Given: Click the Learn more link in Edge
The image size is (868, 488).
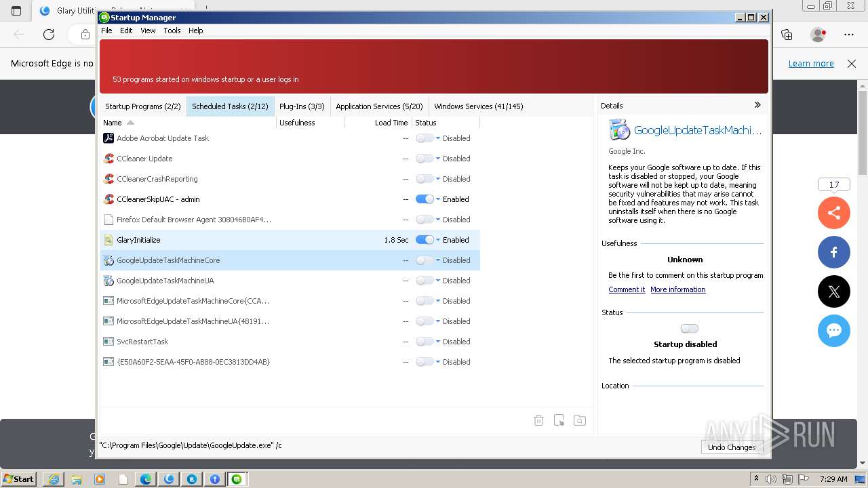Looking at the screenshot, I should tap(811, 64).
